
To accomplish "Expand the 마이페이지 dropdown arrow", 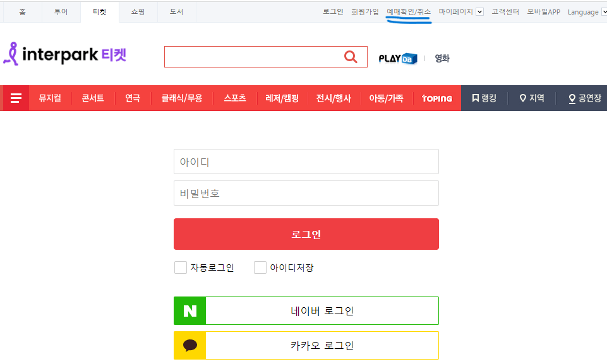I will point(479,11).
